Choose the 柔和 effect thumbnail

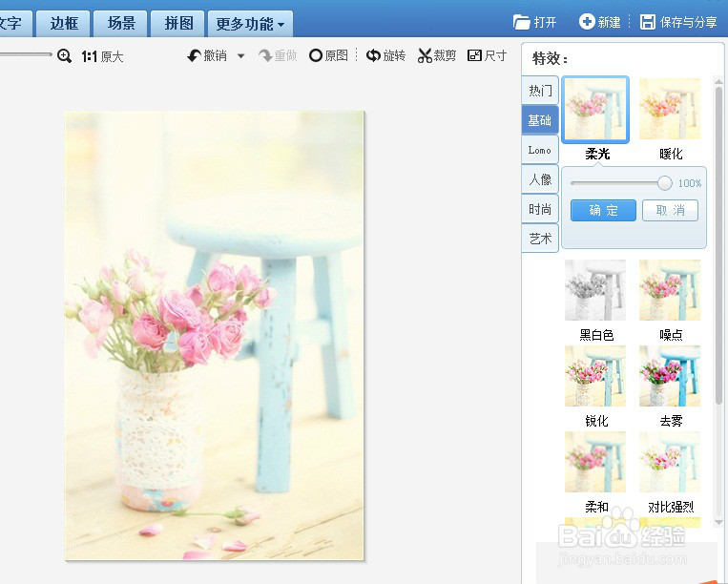595,462
